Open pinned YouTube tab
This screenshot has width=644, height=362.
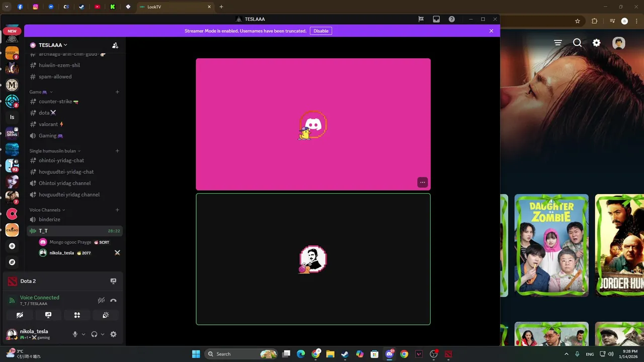[97, 7]
